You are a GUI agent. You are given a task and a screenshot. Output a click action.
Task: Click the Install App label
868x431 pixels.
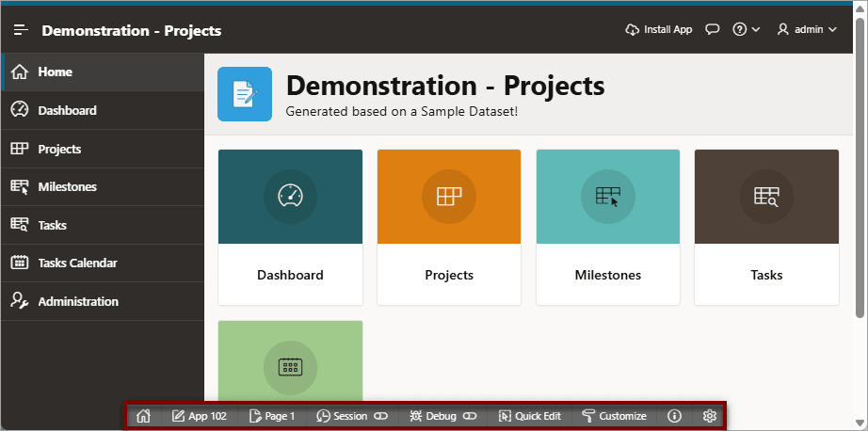[x=668, y=30]
